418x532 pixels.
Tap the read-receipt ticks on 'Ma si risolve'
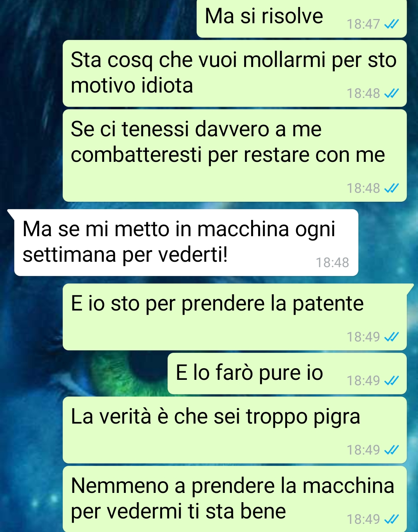[391, 24]
